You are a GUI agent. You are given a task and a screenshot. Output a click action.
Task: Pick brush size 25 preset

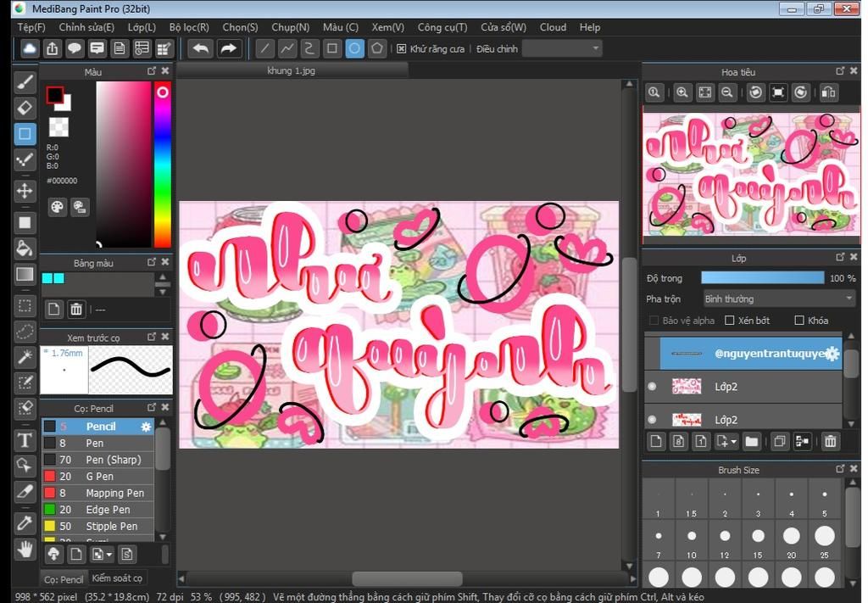coord(824,541)
